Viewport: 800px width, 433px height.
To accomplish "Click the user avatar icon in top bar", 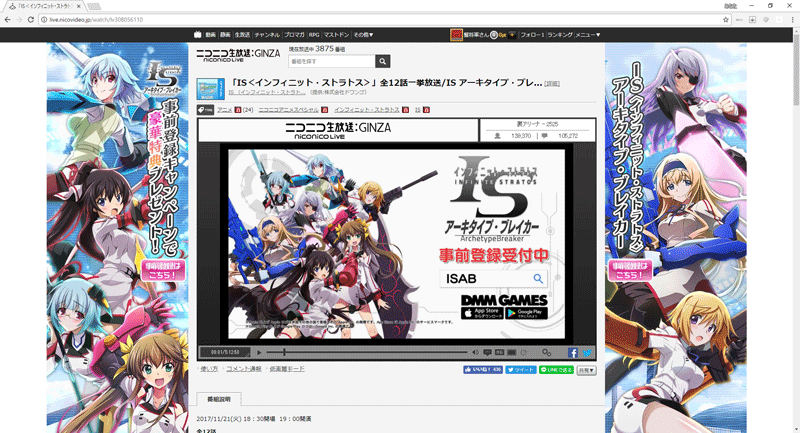I will pos(456,35).
